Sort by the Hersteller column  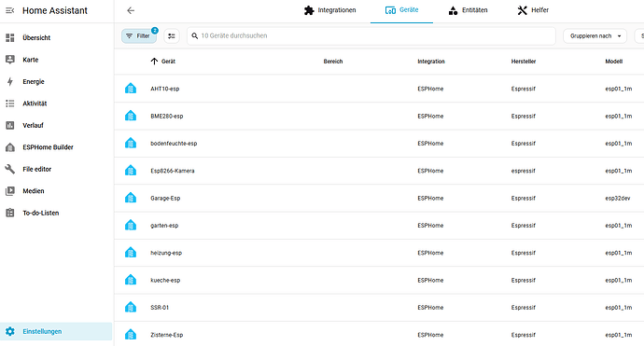(x=524, y=62)
